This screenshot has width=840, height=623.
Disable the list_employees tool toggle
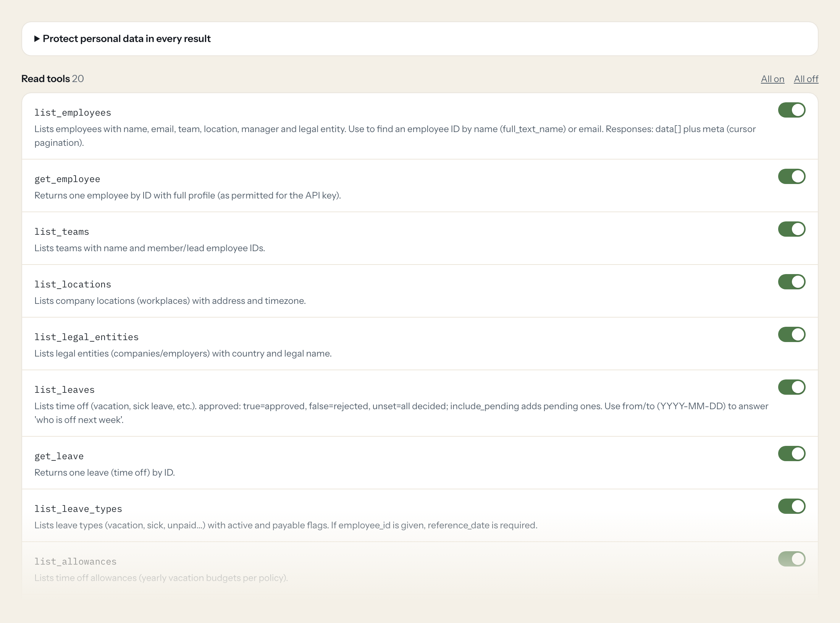(792, 110)
